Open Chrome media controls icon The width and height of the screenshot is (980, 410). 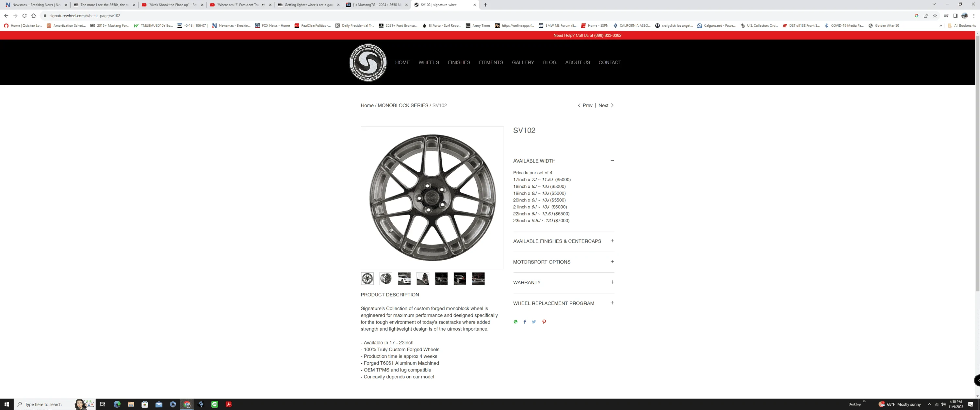946,16
